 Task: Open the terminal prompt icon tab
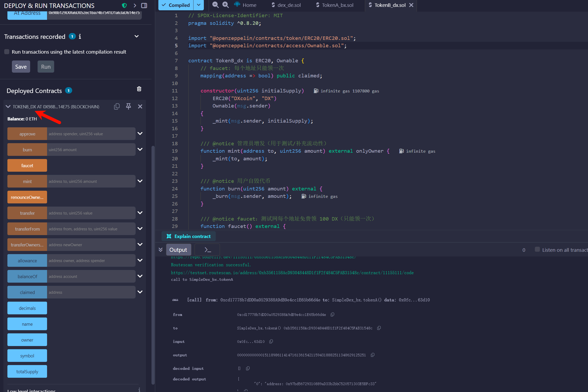tap(208, 250)
